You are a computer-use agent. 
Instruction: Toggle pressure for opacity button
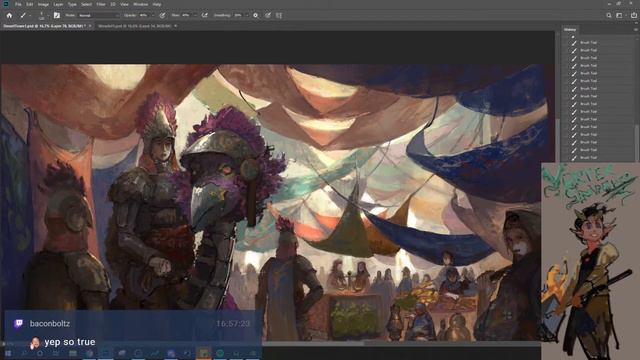(162, 16)
